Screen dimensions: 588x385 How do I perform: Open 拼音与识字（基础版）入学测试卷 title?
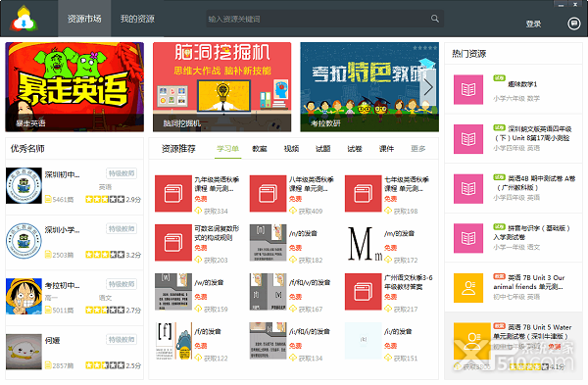531,232
